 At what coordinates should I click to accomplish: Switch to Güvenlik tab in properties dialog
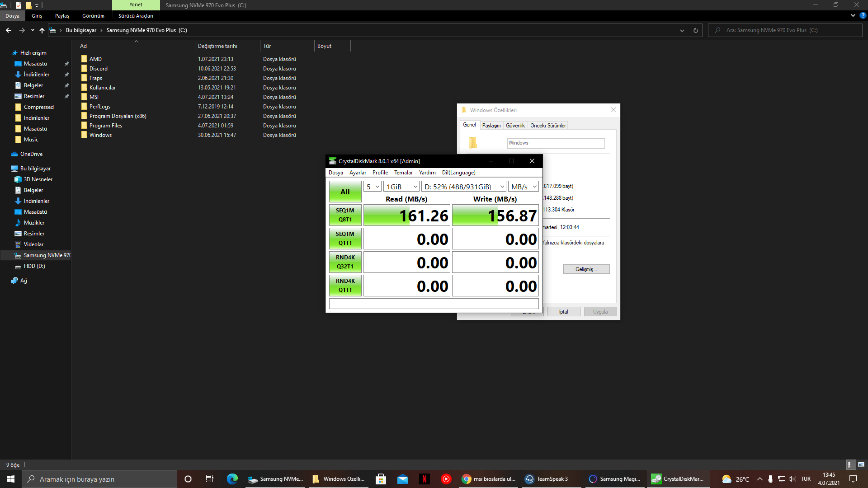pyautogui.click(x=515, y=126)
